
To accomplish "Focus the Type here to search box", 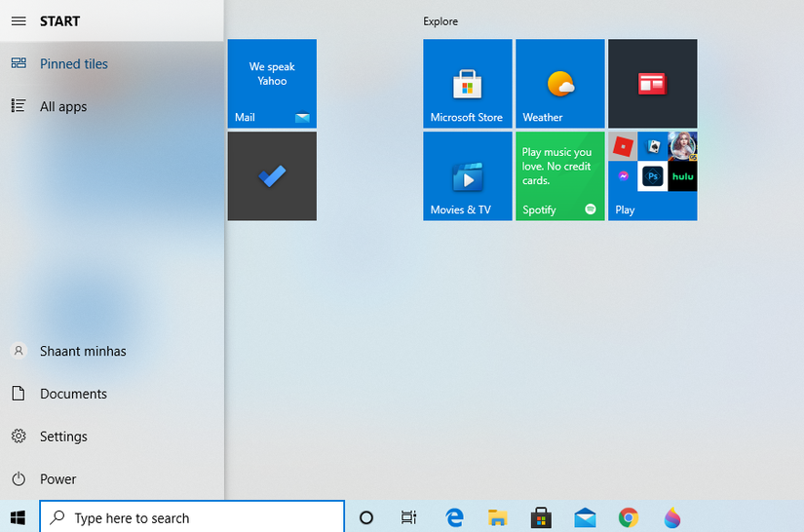I will coord(192,517).
